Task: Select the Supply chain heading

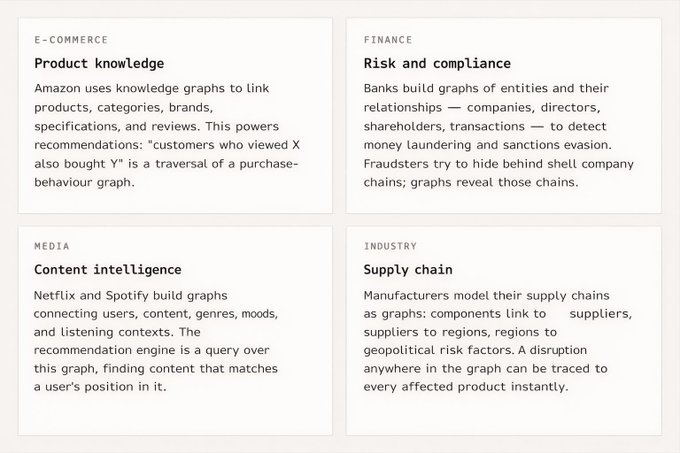Action: tap(408, 270)
